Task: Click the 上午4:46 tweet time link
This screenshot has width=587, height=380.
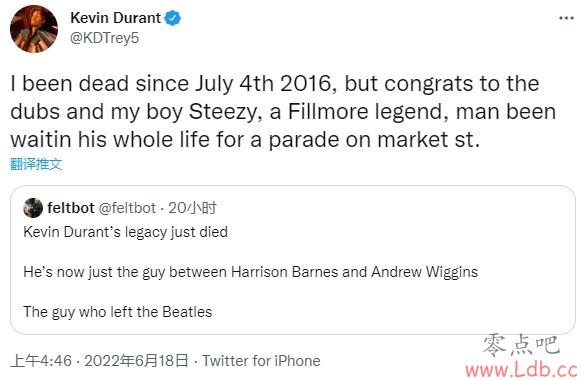Action: [41, 361]
